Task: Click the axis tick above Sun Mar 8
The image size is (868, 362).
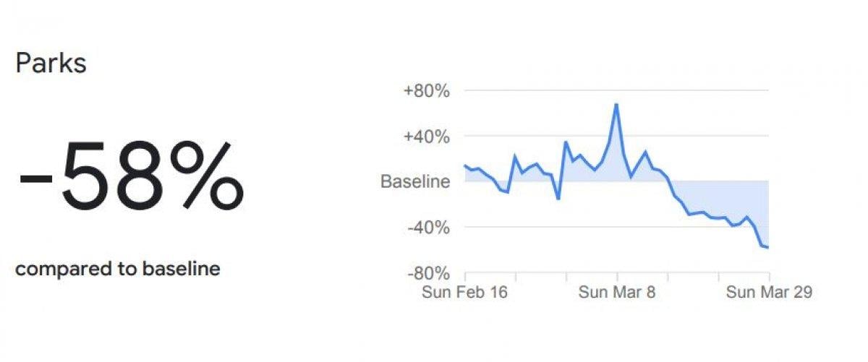Action: (x=617, y=277)
